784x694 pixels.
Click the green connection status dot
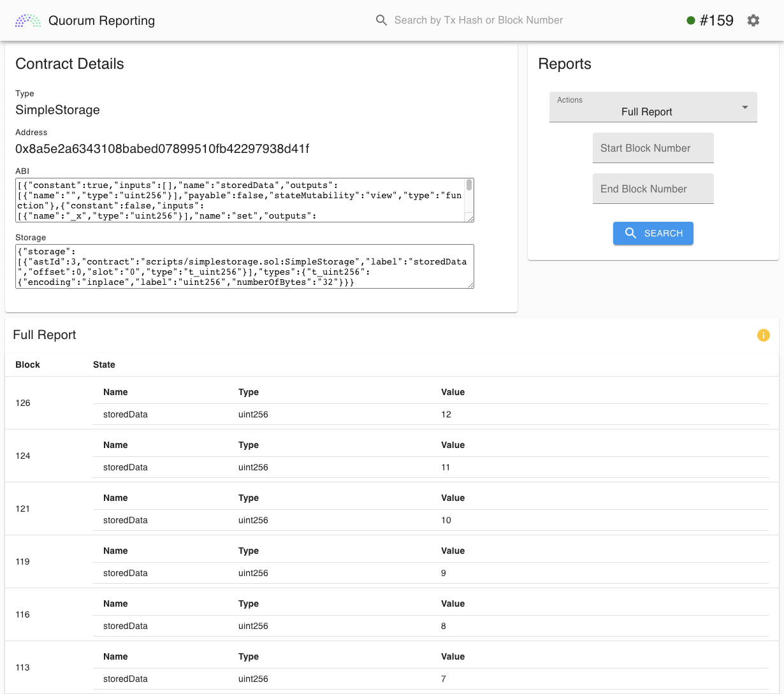pyautogui.click(x=690, y=20)
